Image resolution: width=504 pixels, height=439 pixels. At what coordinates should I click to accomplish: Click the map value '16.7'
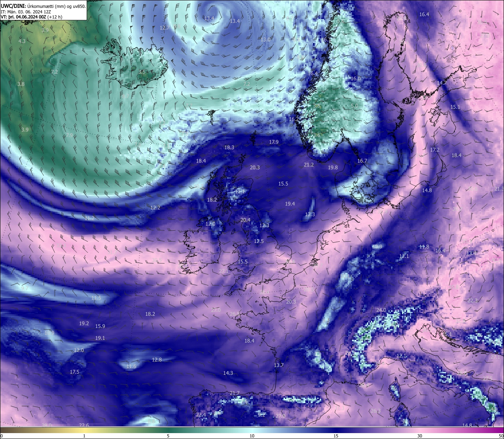362,161
